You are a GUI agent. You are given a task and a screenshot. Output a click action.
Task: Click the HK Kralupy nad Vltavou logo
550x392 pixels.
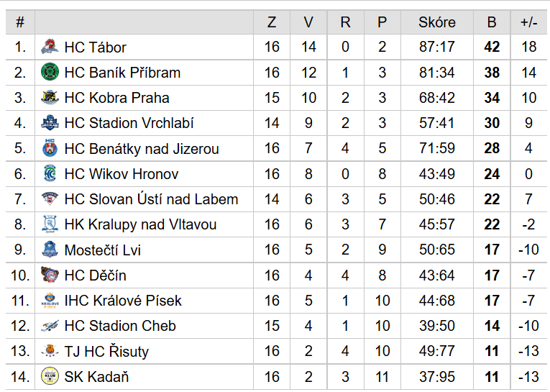[50, 224]
